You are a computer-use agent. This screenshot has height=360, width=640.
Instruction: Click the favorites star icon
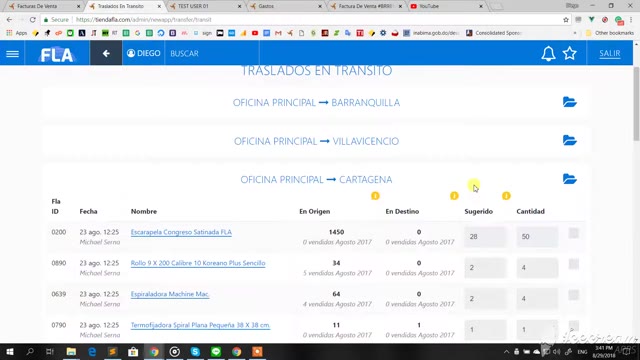coord(569,53)
